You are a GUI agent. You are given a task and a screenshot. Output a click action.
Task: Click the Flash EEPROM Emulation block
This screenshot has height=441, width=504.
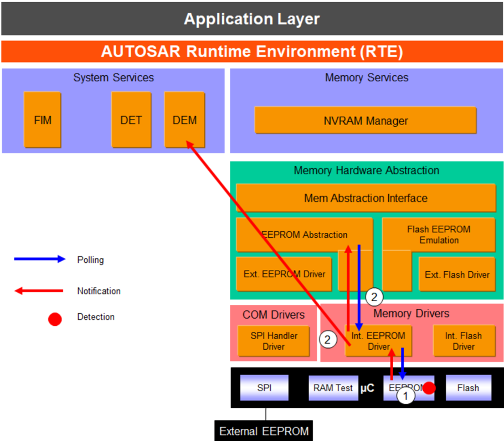point(439,235)
